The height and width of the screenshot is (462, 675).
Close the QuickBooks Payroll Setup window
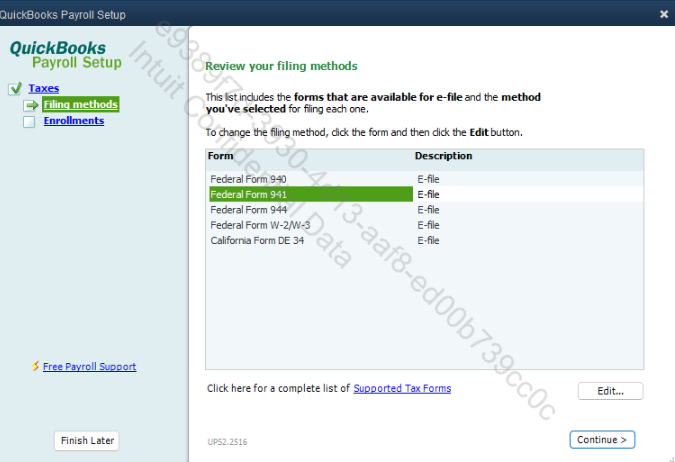pyautogui.click(x=664, y=14)
